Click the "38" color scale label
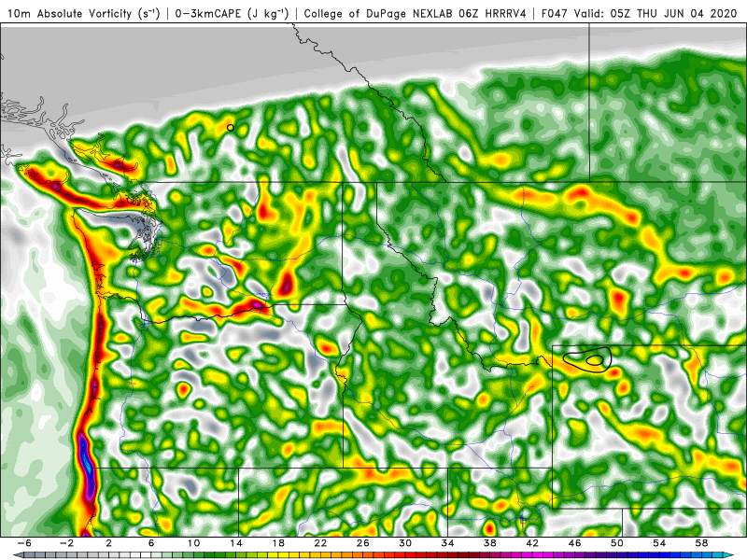747x560 pixels. click(x=489, y=543)
